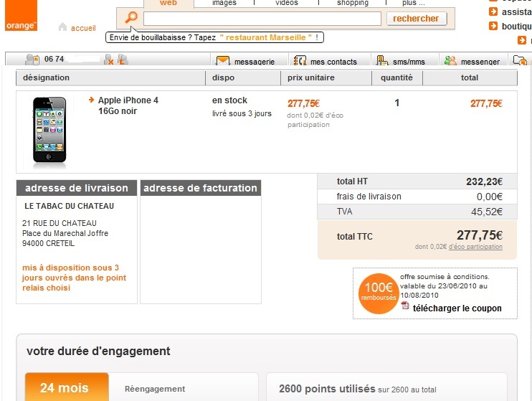The height and width of the screenshot is (401, 532).
Task: Click the user icon after the cross icon
Action: tap(123, 60)
